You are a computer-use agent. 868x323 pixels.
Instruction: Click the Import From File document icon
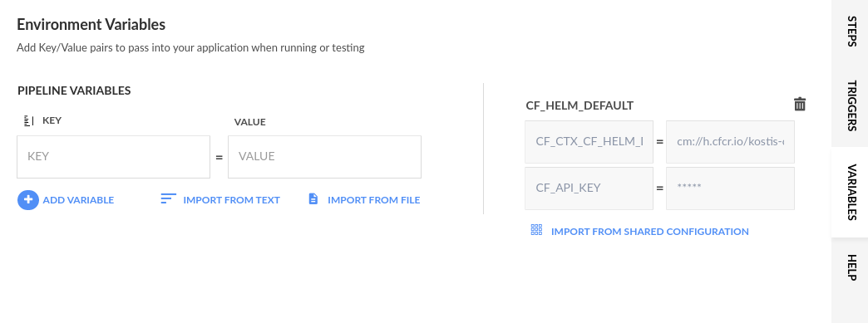click(x=313, y=199)
